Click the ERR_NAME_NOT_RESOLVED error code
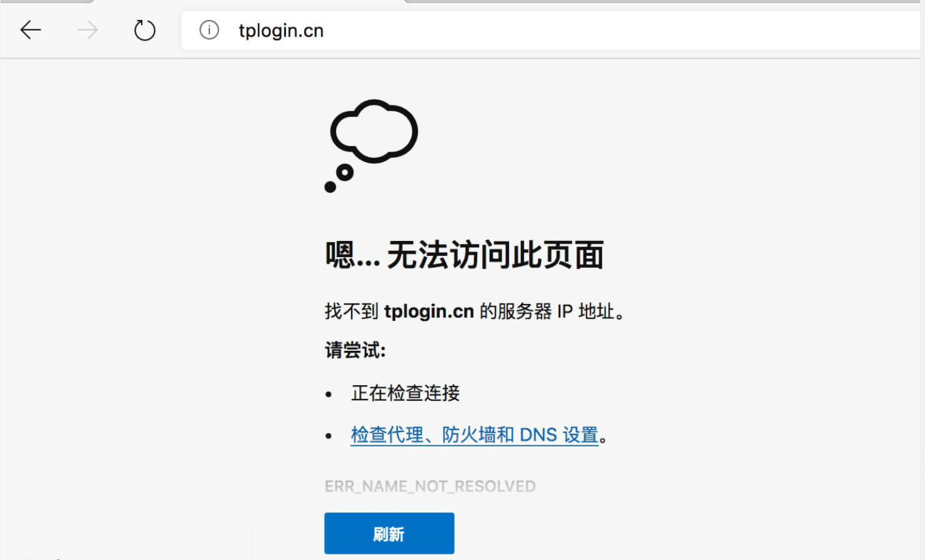 point(430,486)
